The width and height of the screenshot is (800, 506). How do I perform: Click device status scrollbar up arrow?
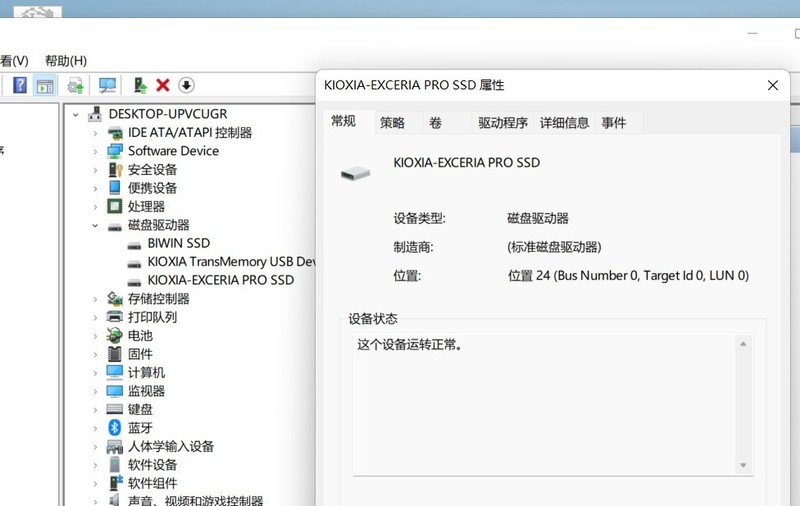pos(743,344)
